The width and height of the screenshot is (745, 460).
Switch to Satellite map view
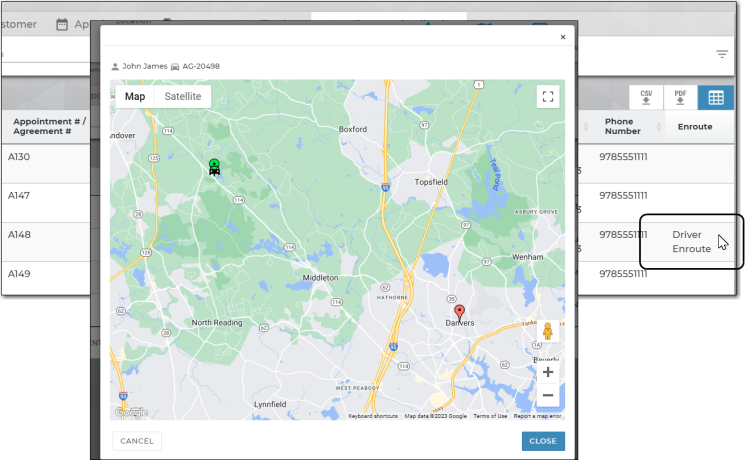pyautogui.click(x=183, y=97)
